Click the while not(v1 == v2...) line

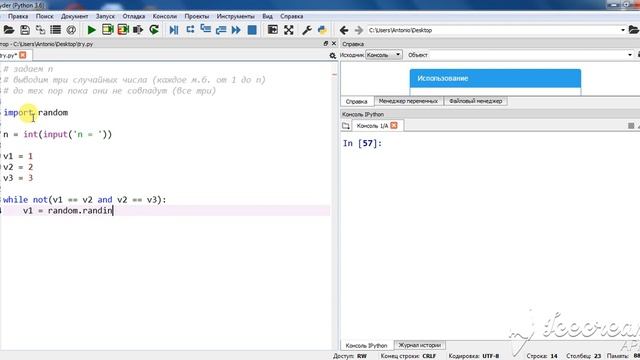(x=85, y=200)
